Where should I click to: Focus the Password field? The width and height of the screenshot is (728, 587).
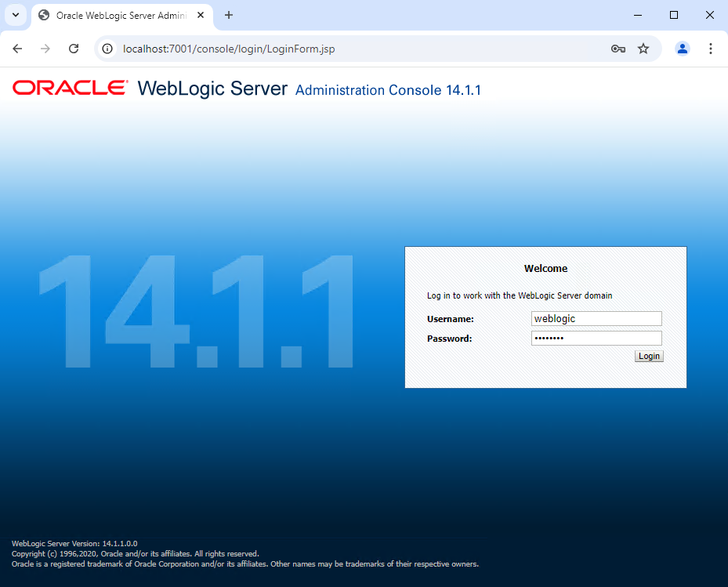pyautogui.click(x=596, y=338)
